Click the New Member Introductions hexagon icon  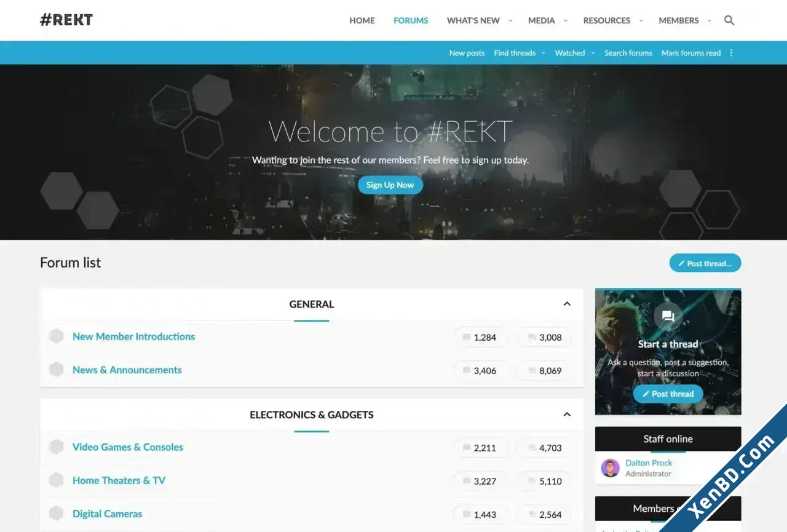[x=56, y=336]
